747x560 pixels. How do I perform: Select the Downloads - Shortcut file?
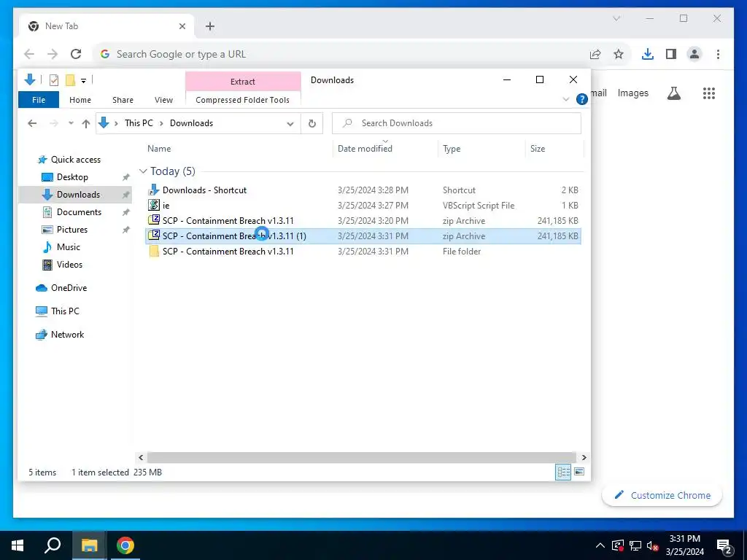coord(363,190)
